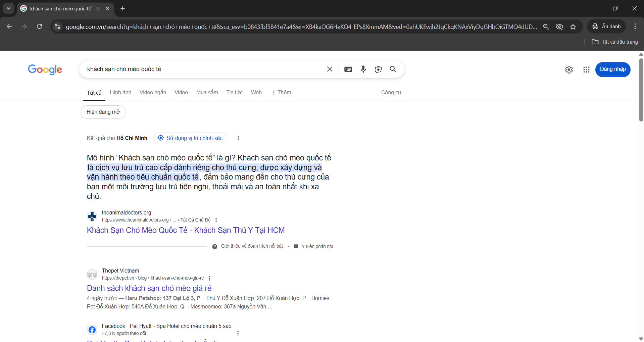Reload the current page

tap(39, 27)
